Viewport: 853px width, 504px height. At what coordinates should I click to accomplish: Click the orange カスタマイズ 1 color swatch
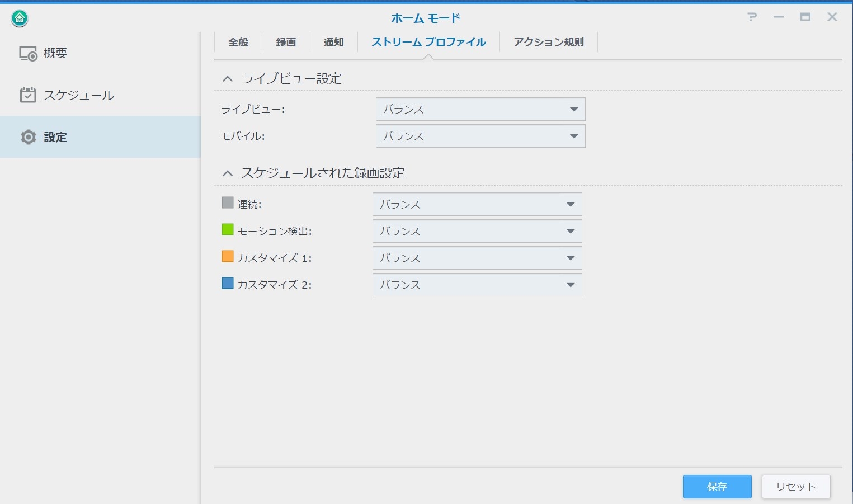(228, 257)
